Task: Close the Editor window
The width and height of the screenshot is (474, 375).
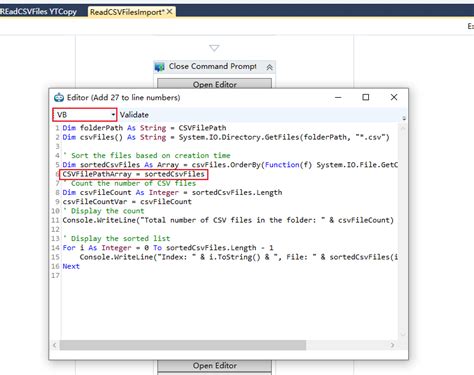Action: [394, 97]
